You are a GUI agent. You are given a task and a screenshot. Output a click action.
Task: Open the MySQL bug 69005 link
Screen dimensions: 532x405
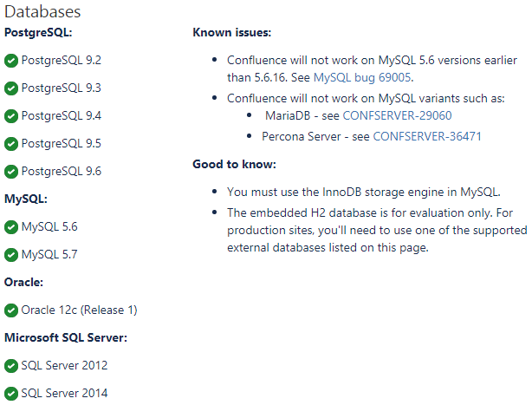362,78
